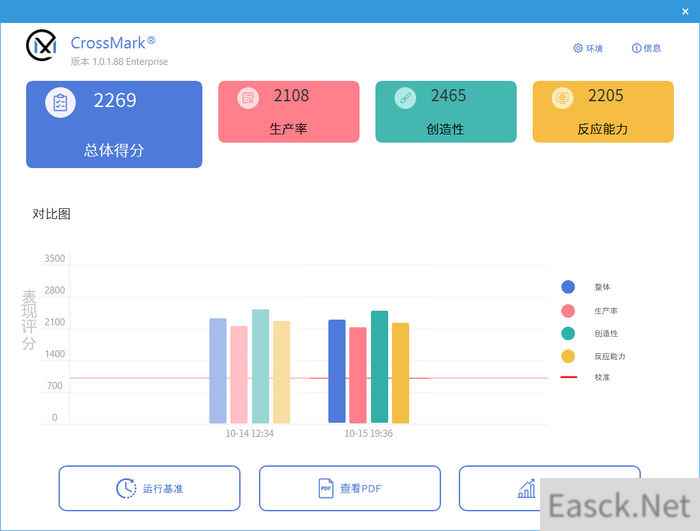The image size is (700, 531).
Task: Click the pink bar for 10-15 19:36
Action: 358,375
